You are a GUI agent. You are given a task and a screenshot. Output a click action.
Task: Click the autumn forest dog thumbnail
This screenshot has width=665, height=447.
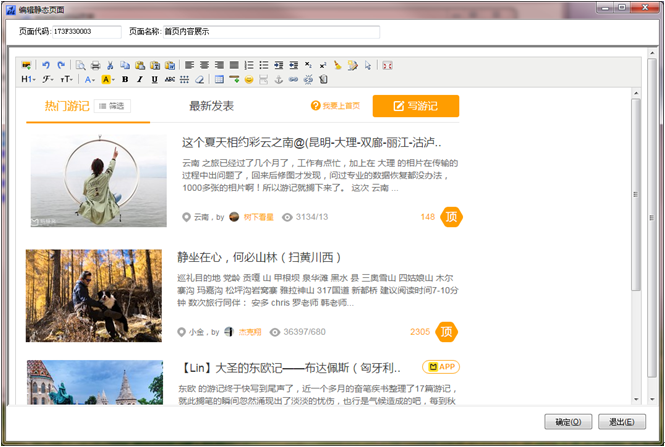pos(94,296)
